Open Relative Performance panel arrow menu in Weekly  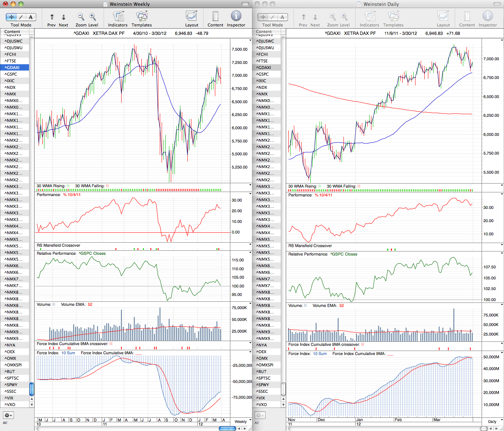[x=250, y=253]
